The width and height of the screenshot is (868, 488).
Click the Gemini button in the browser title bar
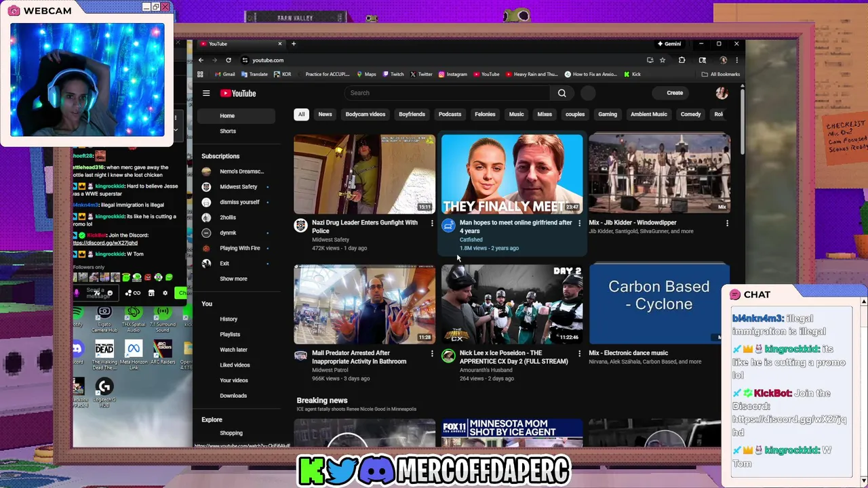click(x=669, y=44)
